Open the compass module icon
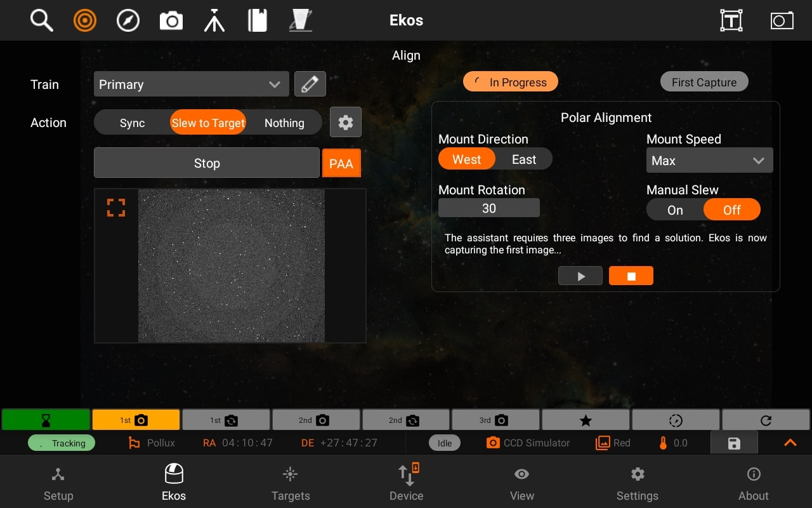 click(x=128, y=20)
